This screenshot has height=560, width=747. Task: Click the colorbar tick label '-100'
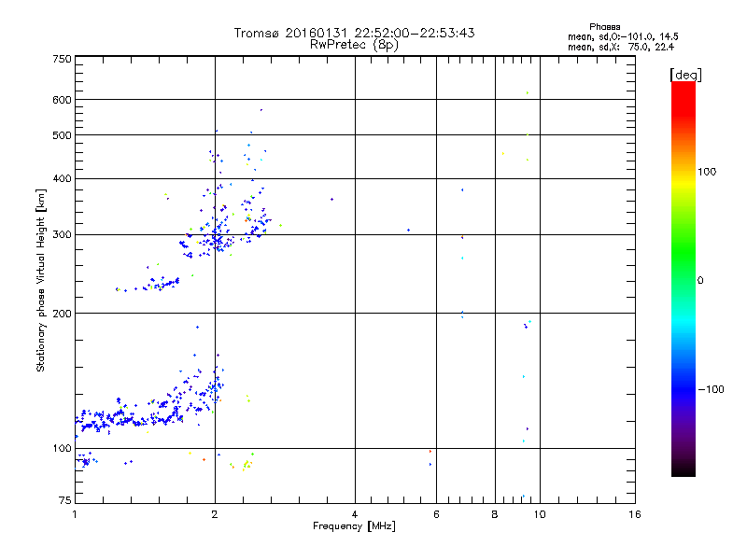712,389
